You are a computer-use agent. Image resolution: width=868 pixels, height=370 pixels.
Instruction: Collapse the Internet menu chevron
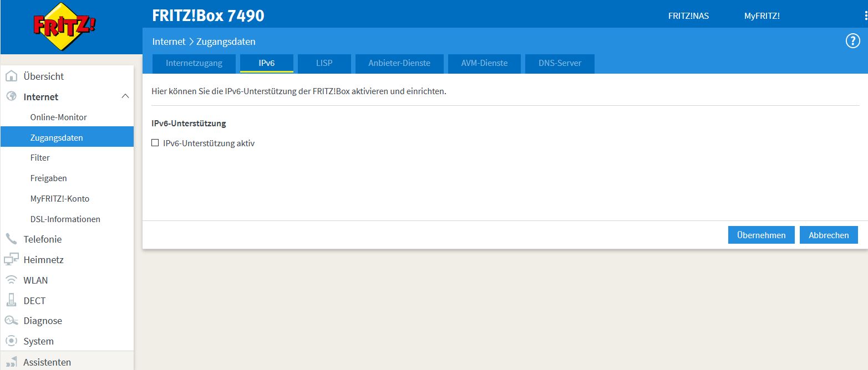point(125,96)
